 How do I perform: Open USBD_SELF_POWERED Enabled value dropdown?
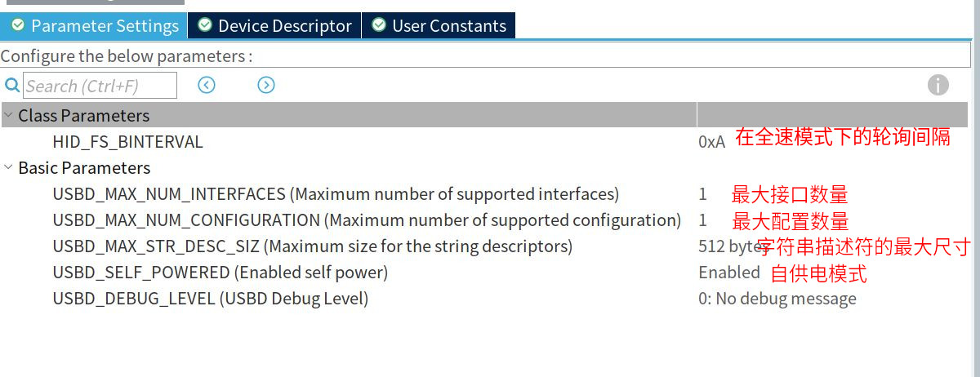click(x=729, y=273)
